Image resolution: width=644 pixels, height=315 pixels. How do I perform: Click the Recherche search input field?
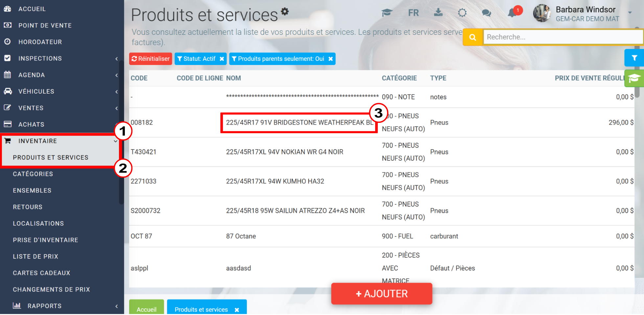click(563, 37)
